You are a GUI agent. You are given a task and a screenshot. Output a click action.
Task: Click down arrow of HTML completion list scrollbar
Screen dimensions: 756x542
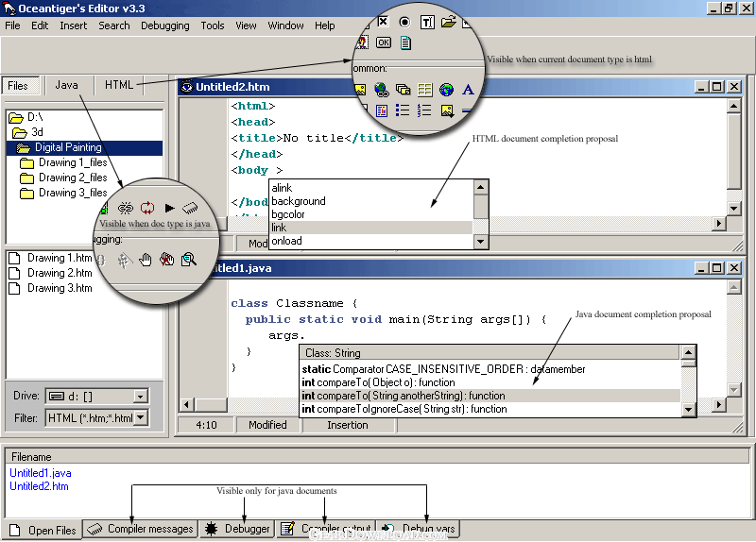[x=480, y=242]
